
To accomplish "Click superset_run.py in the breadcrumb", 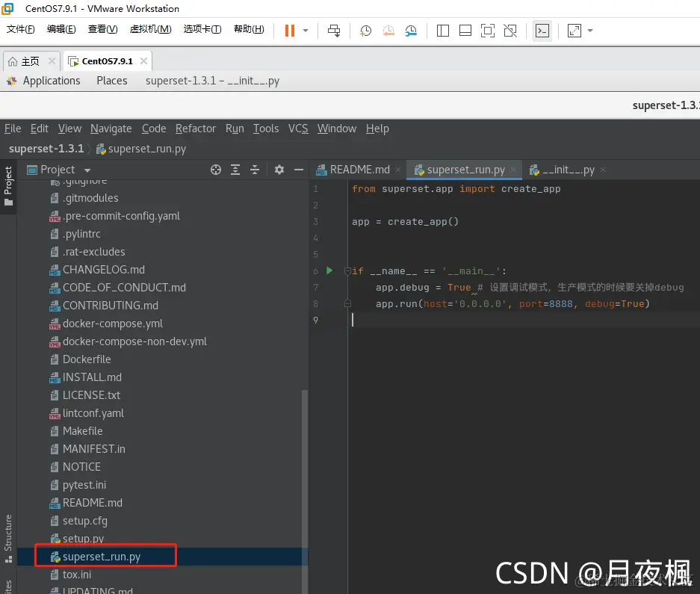I will point(141,149).
